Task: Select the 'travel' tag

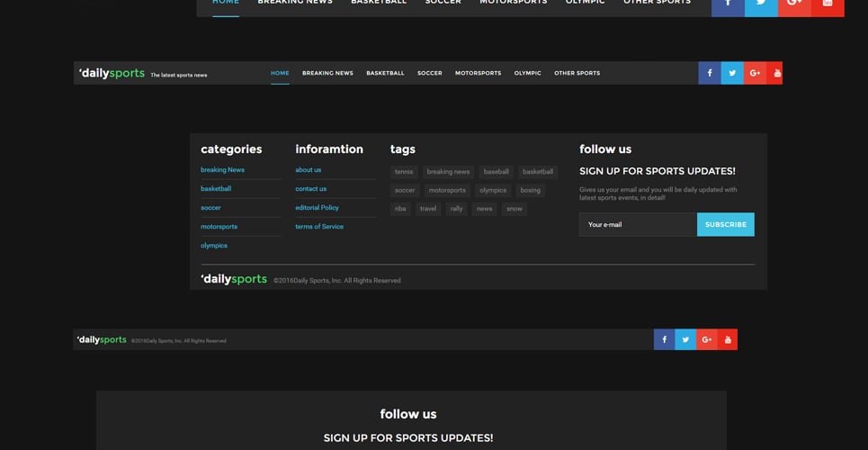Action: tap(428, 209)
